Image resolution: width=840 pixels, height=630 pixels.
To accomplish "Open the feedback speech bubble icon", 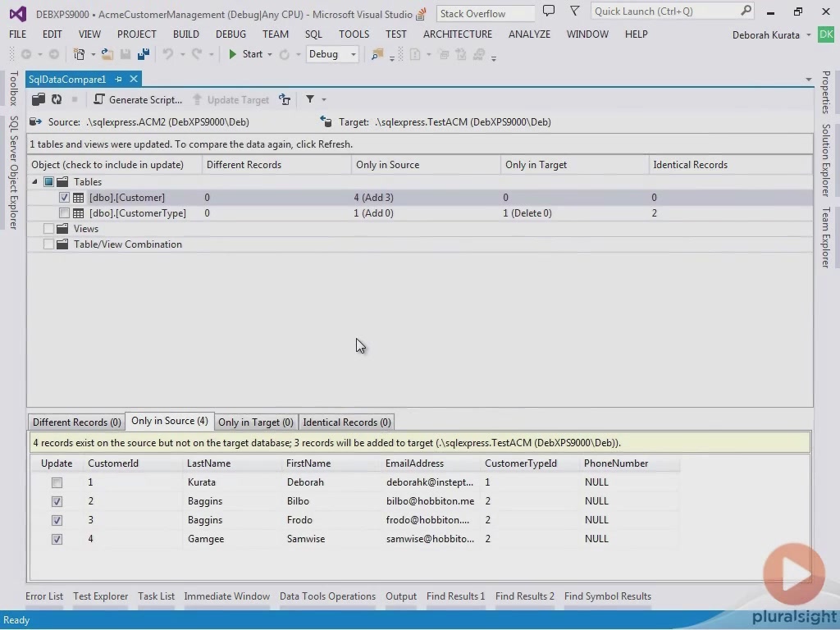I will 549,11.
